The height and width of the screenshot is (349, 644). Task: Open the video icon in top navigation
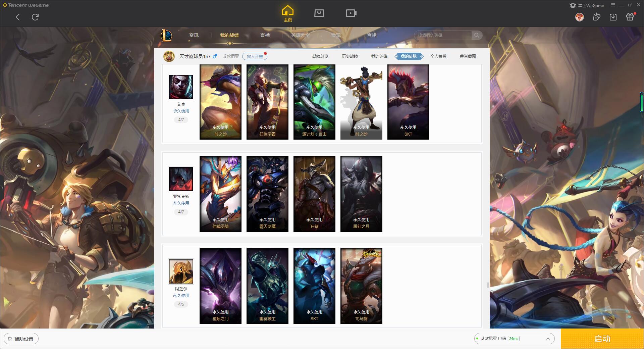(351, 13)
